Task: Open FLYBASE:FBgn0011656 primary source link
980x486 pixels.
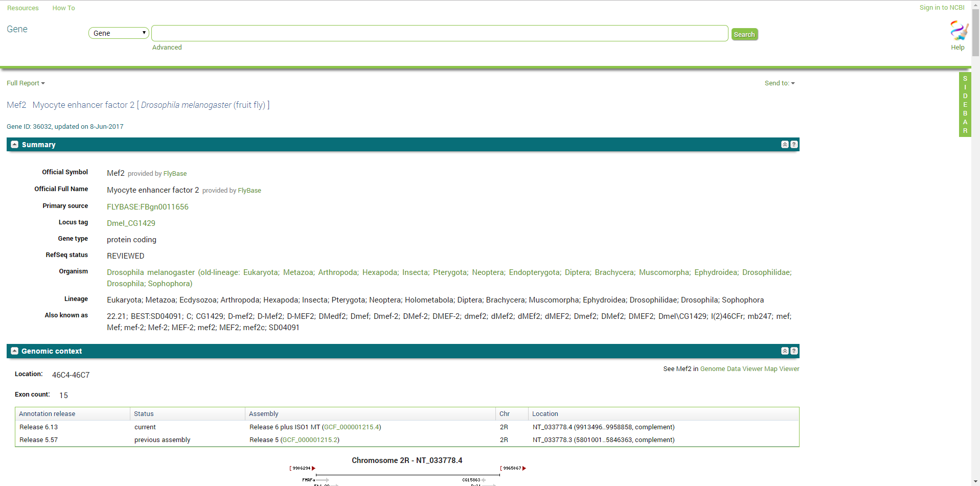Action: (x=148, y=207)
